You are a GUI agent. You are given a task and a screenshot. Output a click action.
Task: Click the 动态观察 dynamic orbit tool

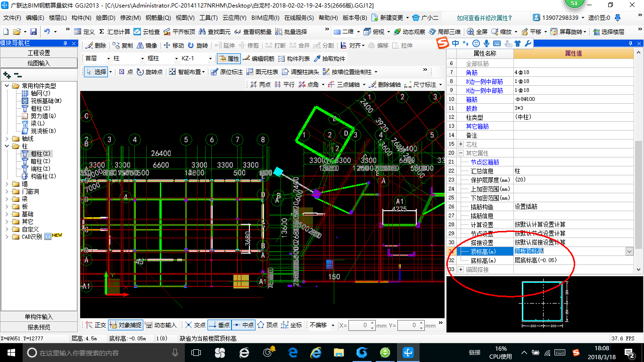409,32
